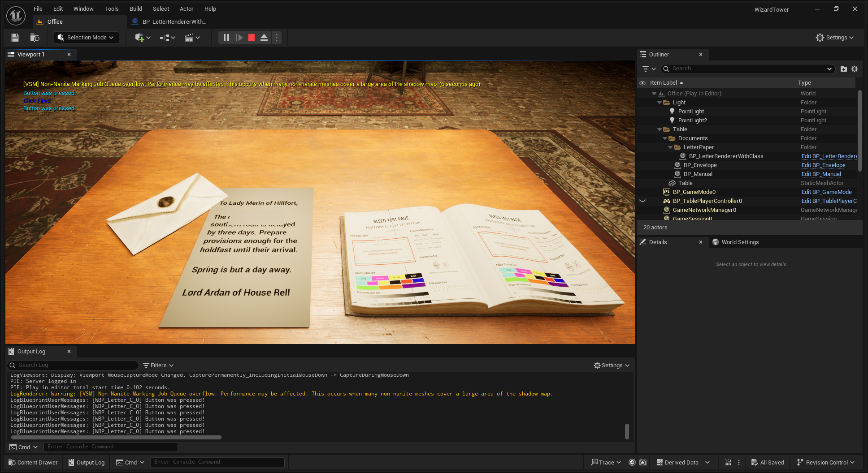Image resolution: width=868 pixels, height=473 pixels.
Task: Advance a single frame of simulation
Action: click(x=239, y=38)
